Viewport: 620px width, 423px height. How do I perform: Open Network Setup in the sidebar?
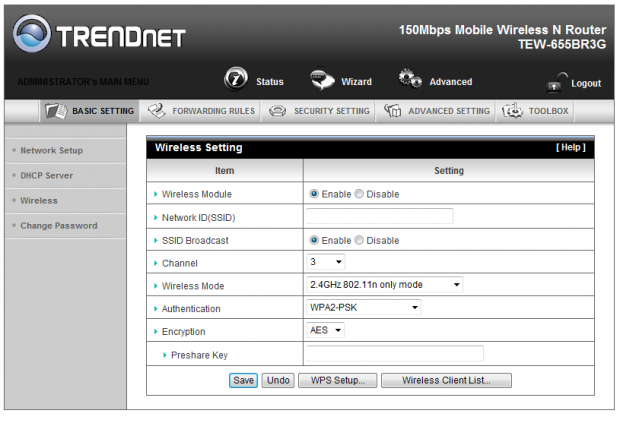tap(51, 150)
